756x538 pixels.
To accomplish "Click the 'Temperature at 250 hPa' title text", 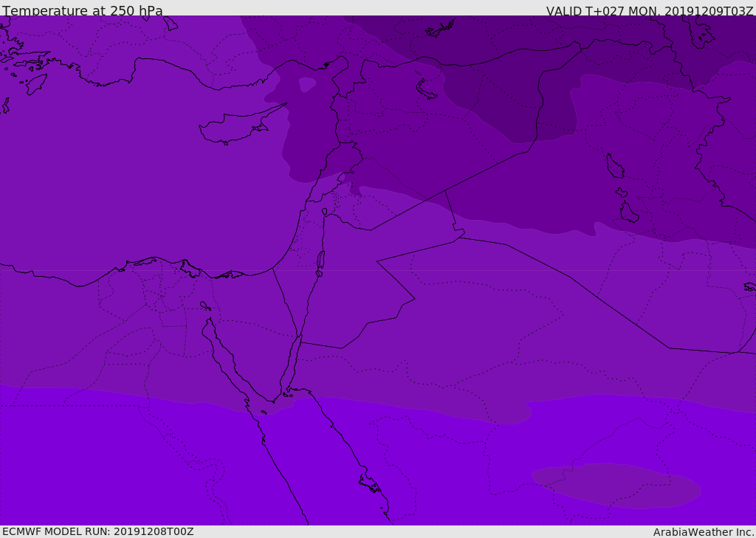I will 83,10.
